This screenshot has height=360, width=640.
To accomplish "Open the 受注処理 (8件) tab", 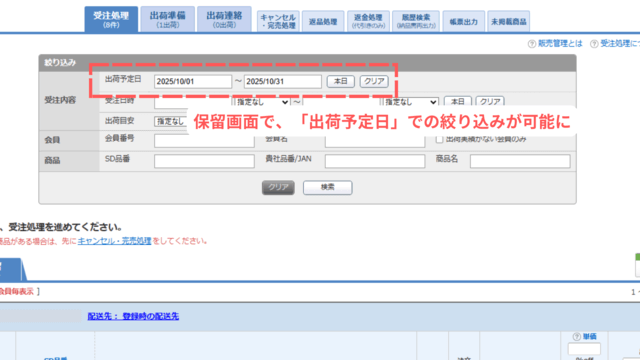I will [x=111, y=19].
